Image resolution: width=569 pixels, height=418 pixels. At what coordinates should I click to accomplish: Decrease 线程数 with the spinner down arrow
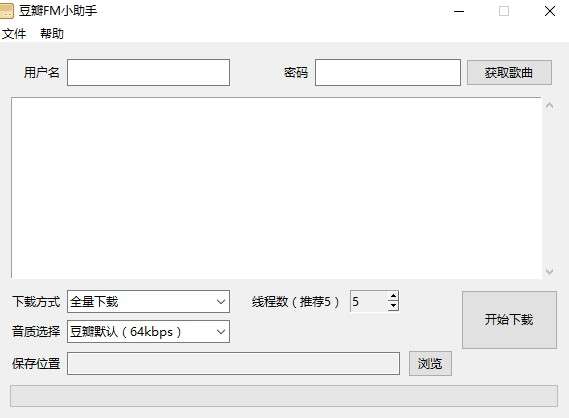coord(393,306)
